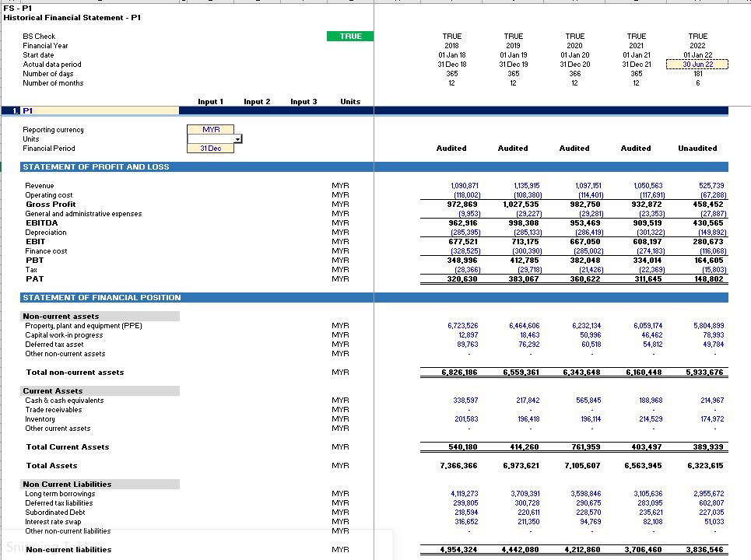
Task: Click the Trade receivables row label
Action: pyautogui.click(x=54, y=410)
